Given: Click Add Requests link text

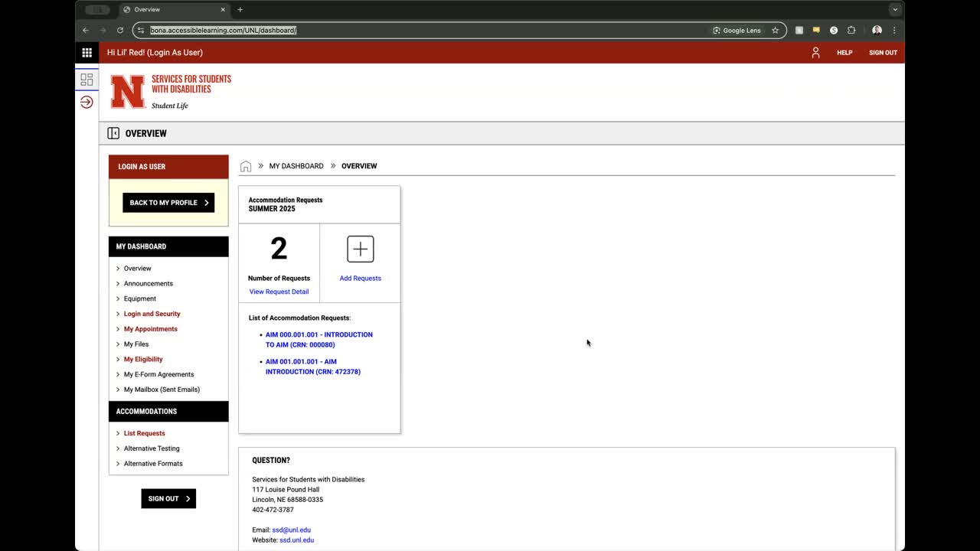Looking at the screenshot, I should (x=361, y=279).
